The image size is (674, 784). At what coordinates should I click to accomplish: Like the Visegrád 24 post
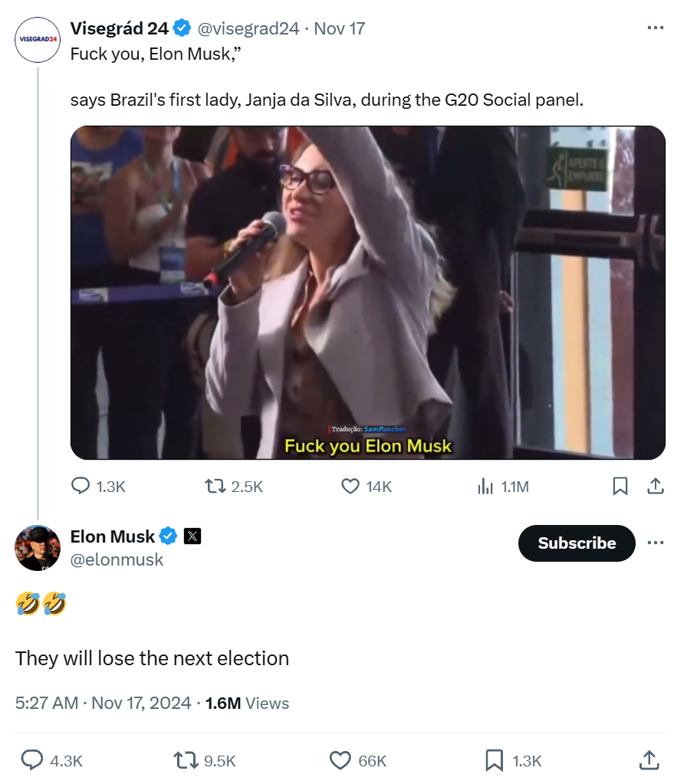click(350, 486)
